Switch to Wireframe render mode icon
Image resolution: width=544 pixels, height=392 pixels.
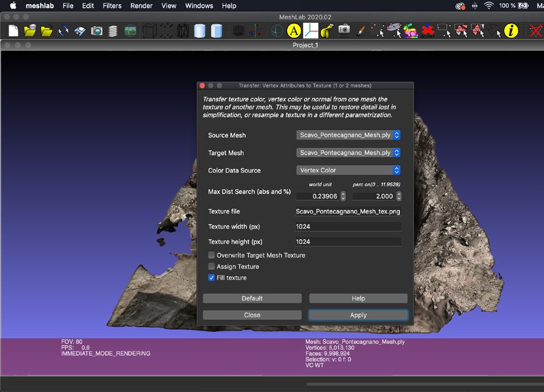(183, 31)
